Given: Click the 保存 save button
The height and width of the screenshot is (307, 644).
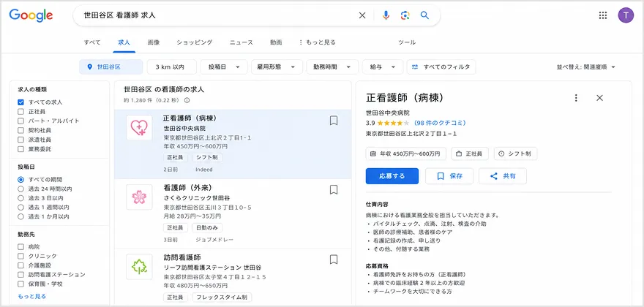Looking at the screenshot, I should tap(449, 176).
